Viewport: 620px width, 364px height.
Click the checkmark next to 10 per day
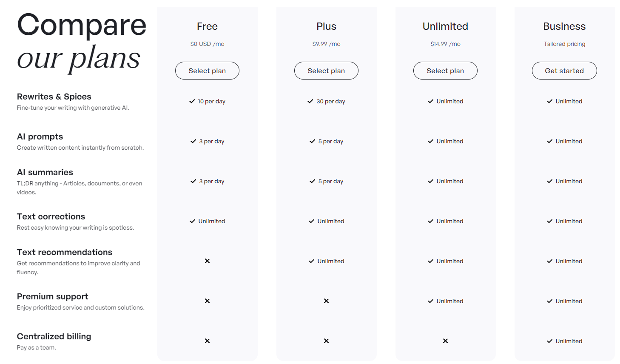coord(192,101)
